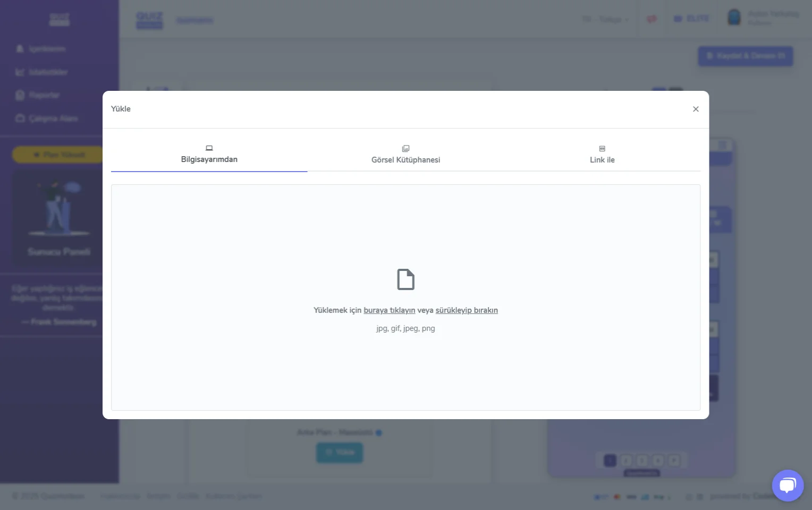Viewport: 812px width, 510px height.
Task: Open the TR language dropdown in header
Action: tap(605, 20)
